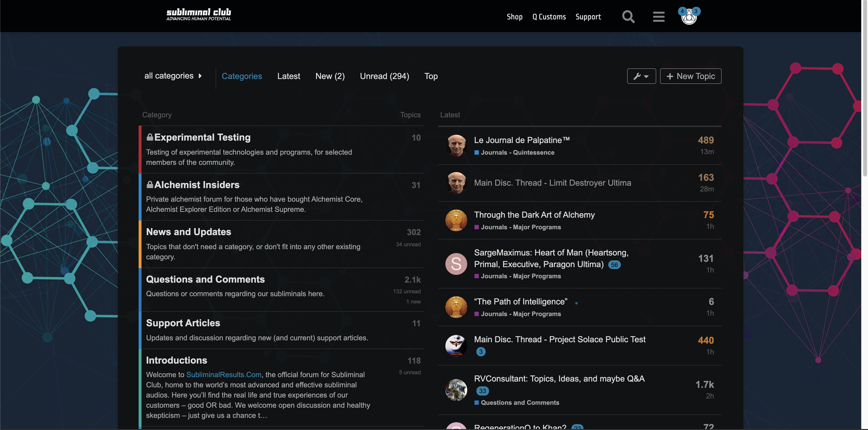Open Le Journal de Palpatine topic
Viewport: 868px width, 430px height.
[522, 140]
